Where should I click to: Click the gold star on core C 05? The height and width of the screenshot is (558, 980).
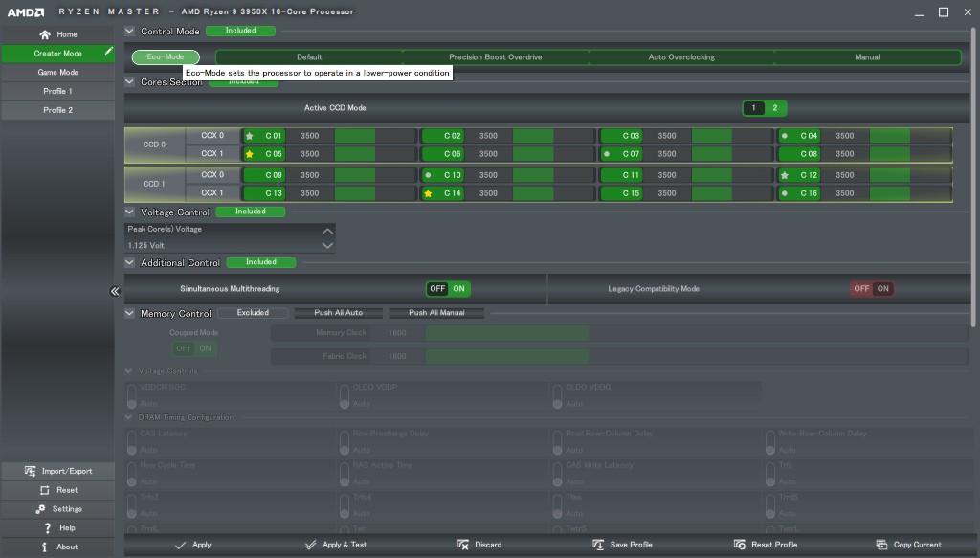[x=250, y=154]
